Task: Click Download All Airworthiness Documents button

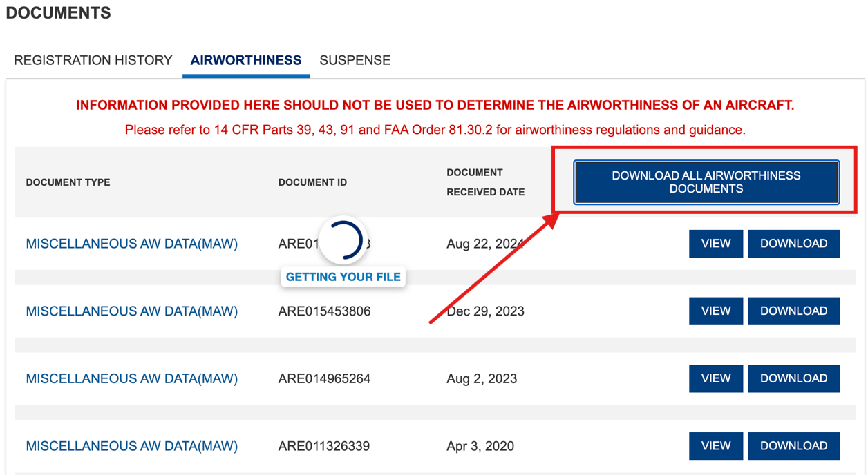Action: tap(706, 182)
